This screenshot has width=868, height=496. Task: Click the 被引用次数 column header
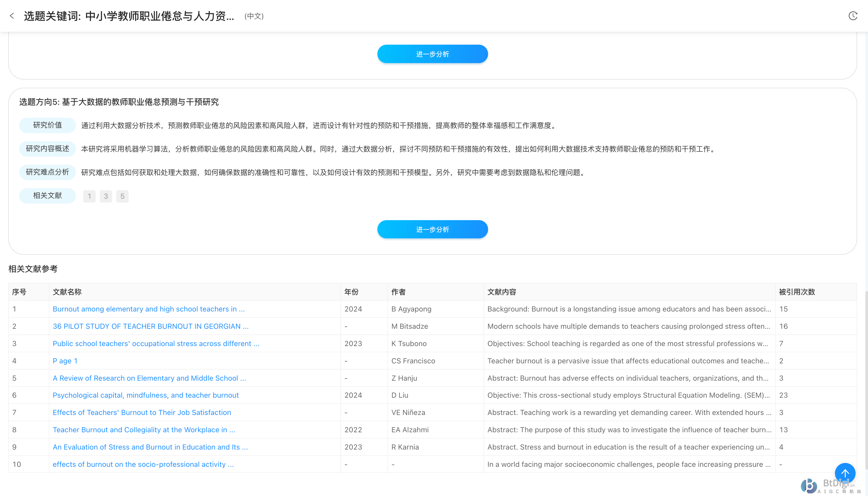(x=797, y=292)
